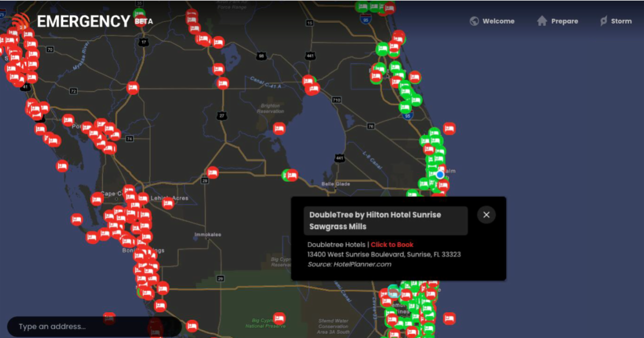Click the Source: HotelPlanner.com text

(349, 264)
